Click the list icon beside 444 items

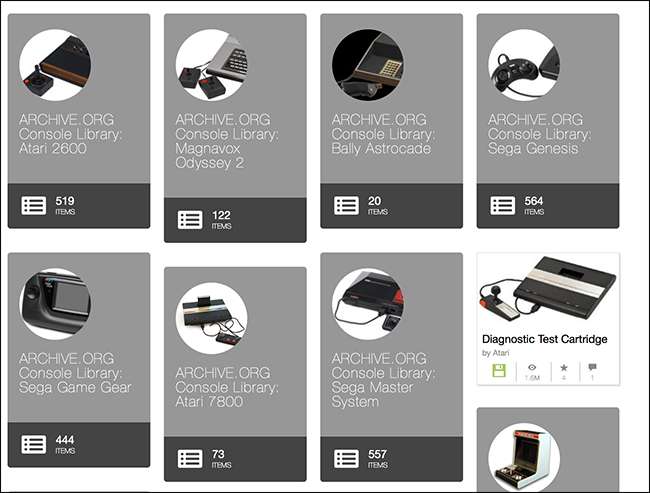[34, 444]
